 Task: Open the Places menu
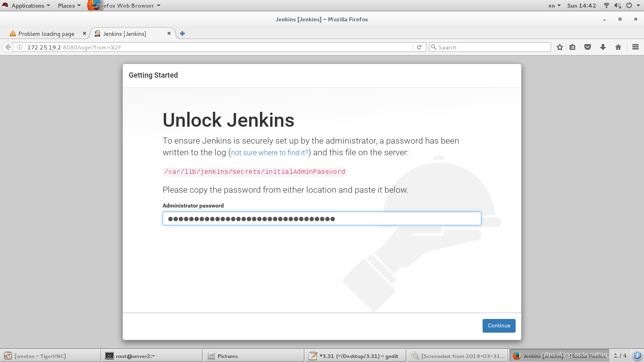69,6
